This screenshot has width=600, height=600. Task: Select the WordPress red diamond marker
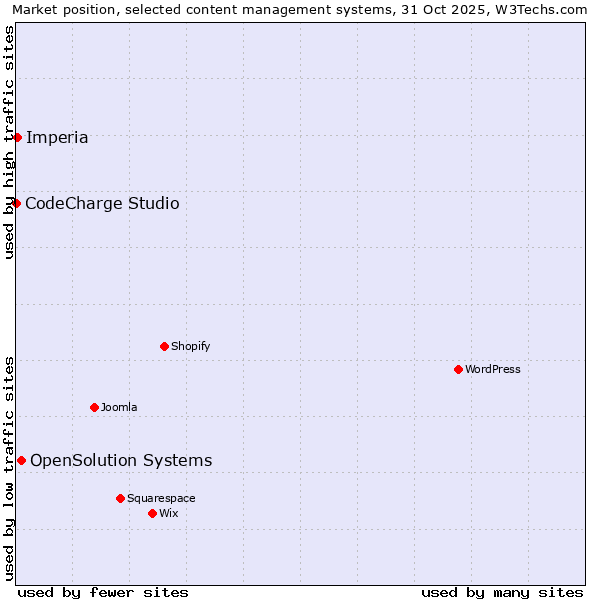458,369
